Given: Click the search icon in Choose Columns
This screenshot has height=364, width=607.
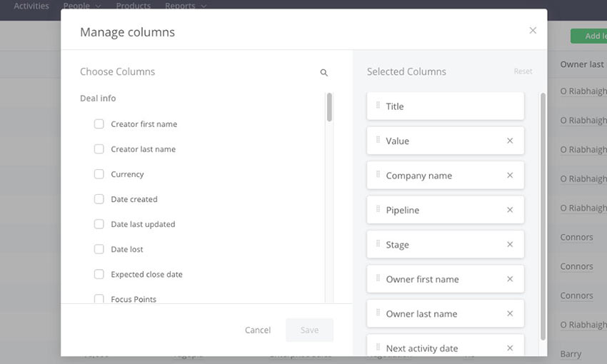Looking at the screenshot, I should (323, 72).
